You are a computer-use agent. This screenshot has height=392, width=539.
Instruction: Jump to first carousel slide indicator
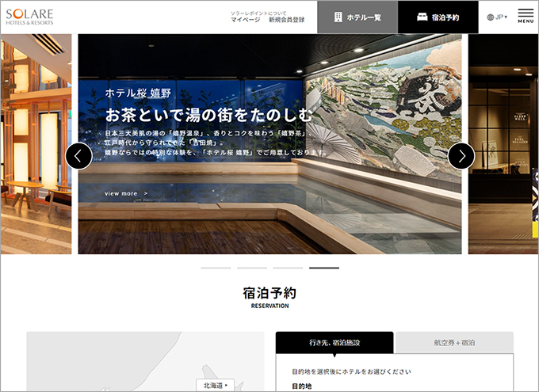point(216,268)
